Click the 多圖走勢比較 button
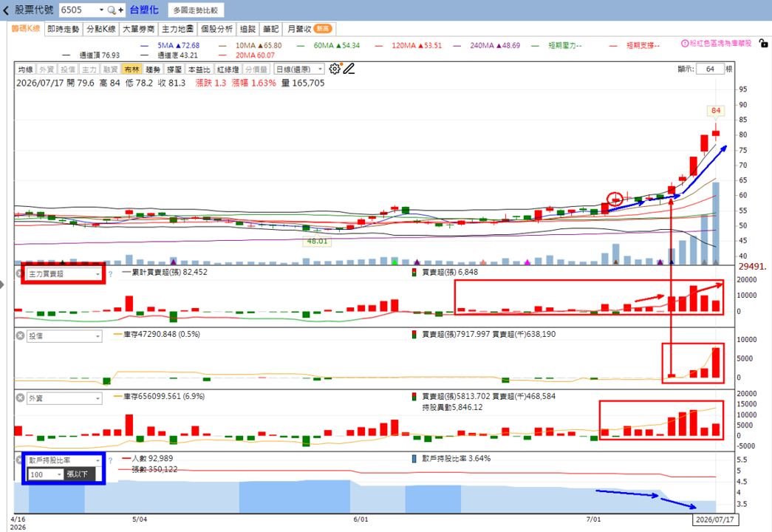The width and height of the screenshot is (772, 532). point(196,10)
